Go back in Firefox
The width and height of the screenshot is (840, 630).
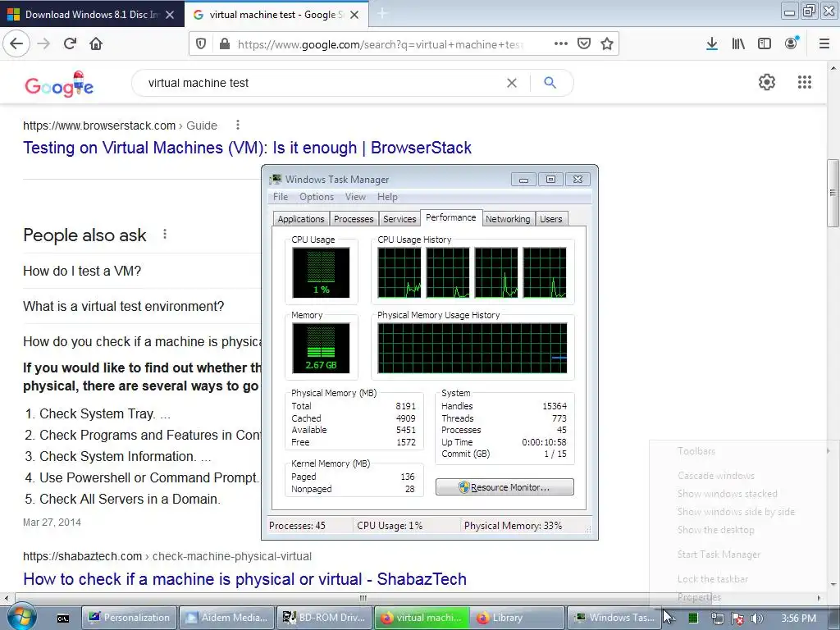click(x=16, y=43)
